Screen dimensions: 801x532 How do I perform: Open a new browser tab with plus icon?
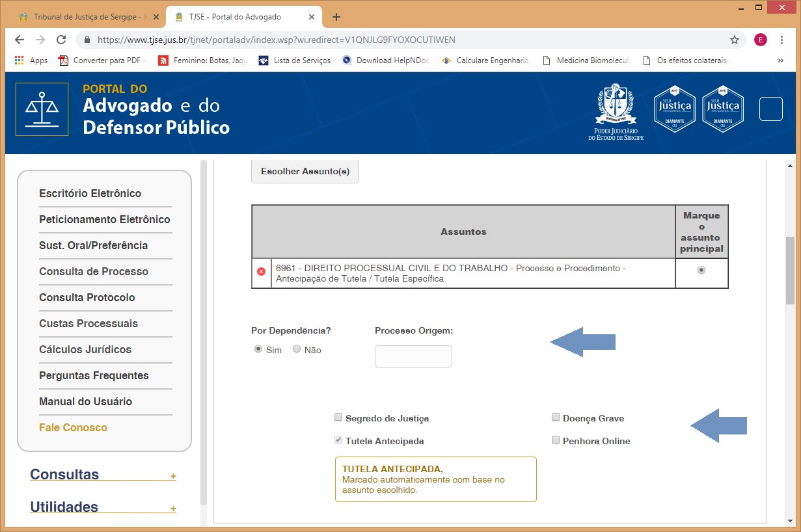tap(336, 17)
